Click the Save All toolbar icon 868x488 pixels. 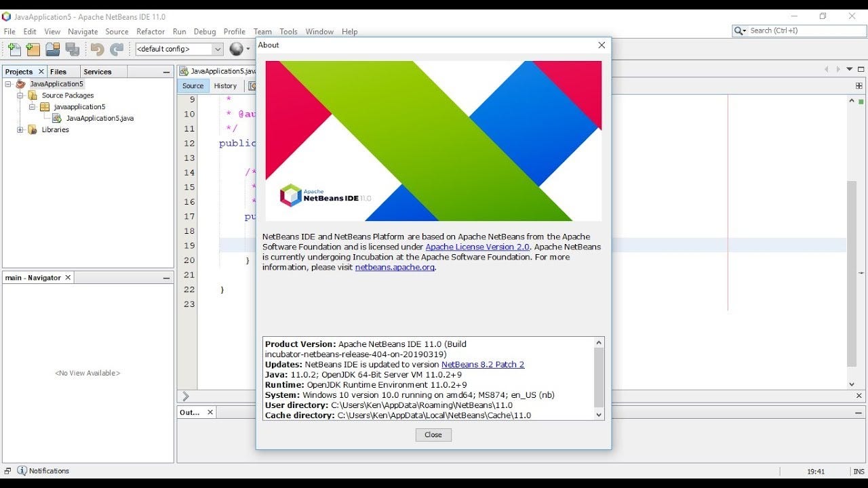(73, 49)
